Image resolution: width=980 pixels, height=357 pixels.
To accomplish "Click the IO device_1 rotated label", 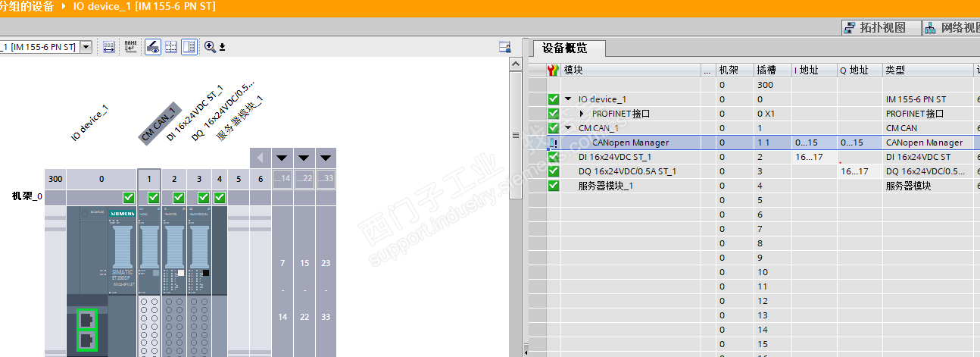I will [x=90, y=124].
